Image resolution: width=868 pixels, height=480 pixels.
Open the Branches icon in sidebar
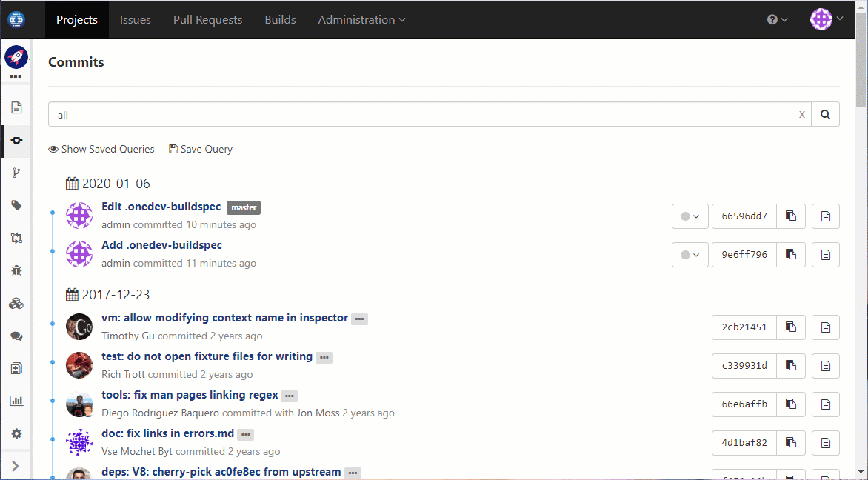pos(16,173)
